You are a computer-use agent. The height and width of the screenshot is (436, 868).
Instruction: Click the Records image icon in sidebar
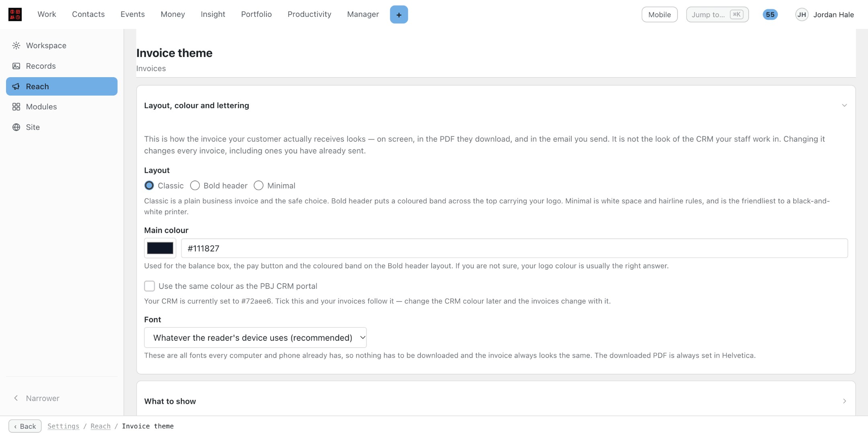click(16, 66)
